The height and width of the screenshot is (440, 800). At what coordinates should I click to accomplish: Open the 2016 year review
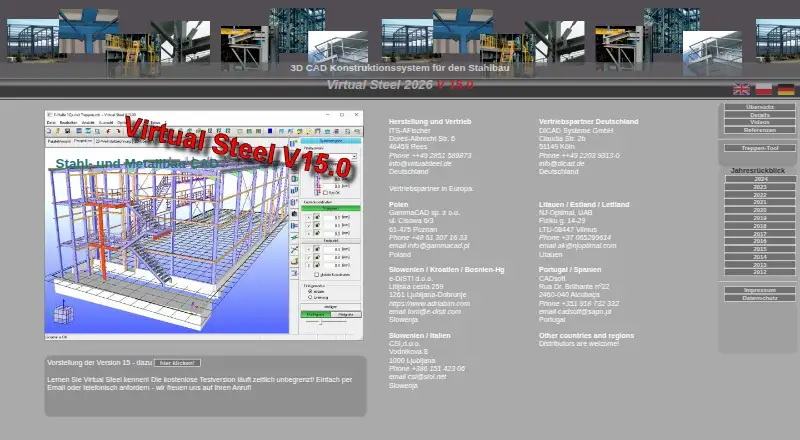point(760,241)
